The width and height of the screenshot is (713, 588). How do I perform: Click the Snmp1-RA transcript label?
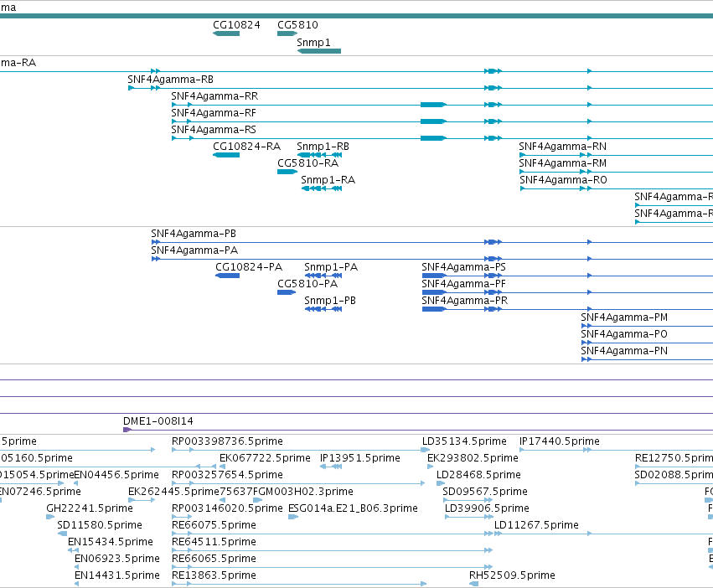point(328,180)
